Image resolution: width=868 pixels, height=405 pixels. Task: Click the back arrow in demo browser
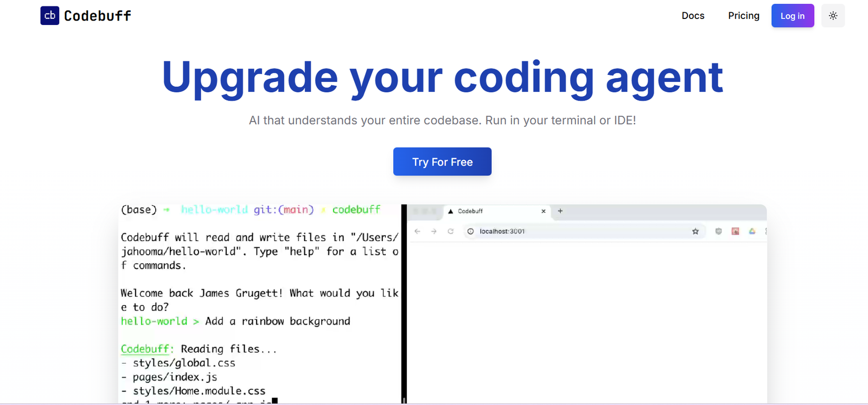coord(417,231)
